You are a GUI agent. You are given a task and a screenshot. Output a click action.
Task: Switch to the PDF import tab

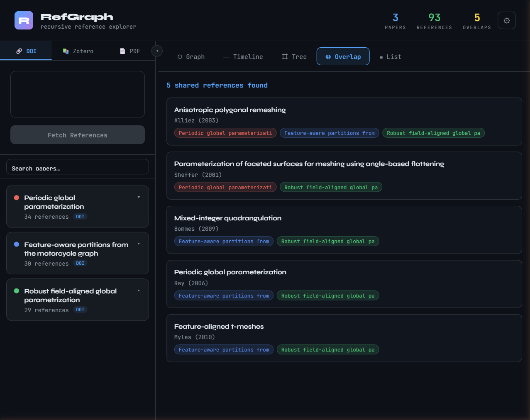pos(129,51)
